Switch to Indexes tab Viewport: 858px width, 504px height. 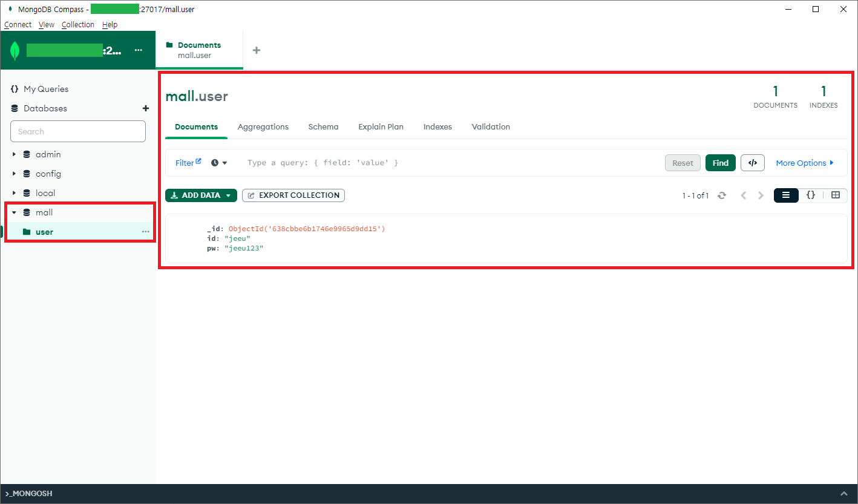coord(437,127)
